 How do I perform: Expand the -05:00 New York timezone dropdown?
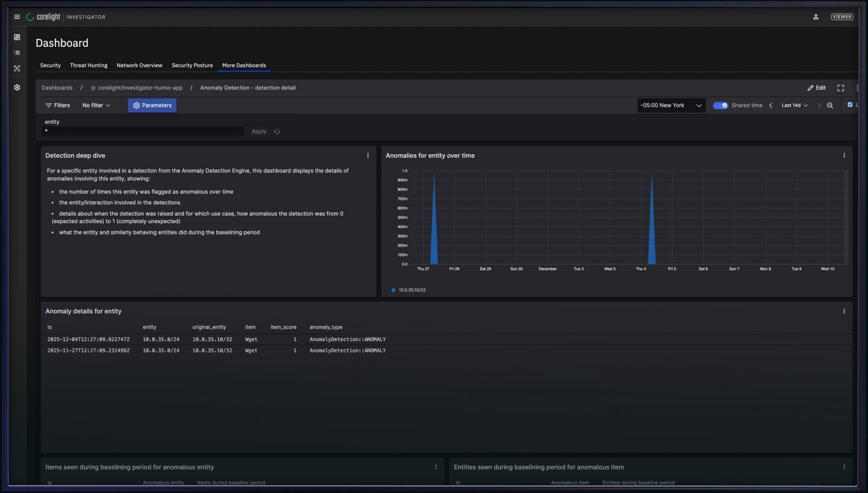pos(671,105)
